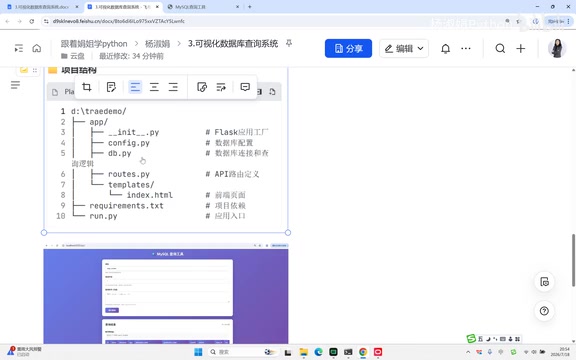576x360 pixels.
Task: Click the browser address bar URL
Action: pyautogui.click(x=119, y=21)
